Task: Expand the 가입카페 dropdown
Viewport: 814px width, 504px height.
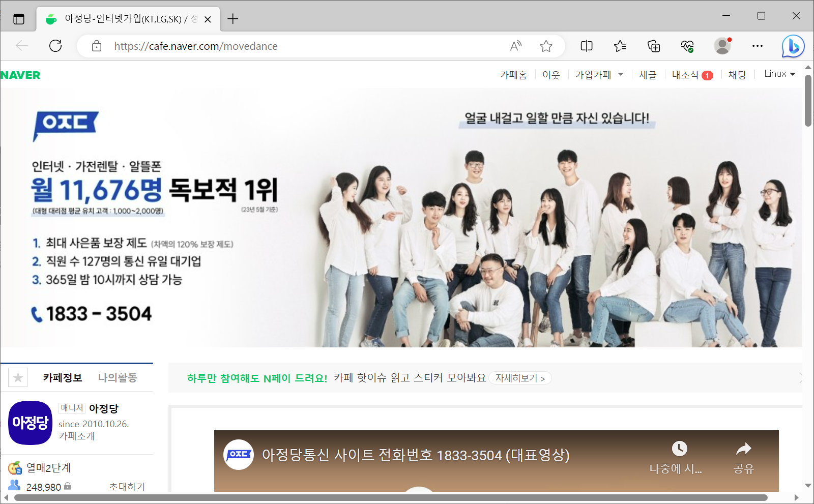Action: point(599,75)
